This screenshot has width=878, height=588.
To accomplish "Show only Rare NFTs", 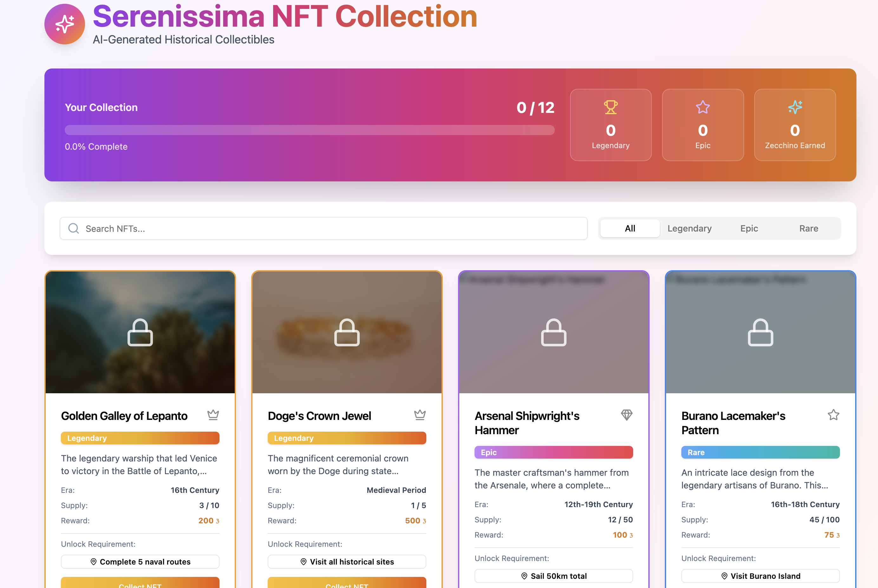I will click(809, 228).
